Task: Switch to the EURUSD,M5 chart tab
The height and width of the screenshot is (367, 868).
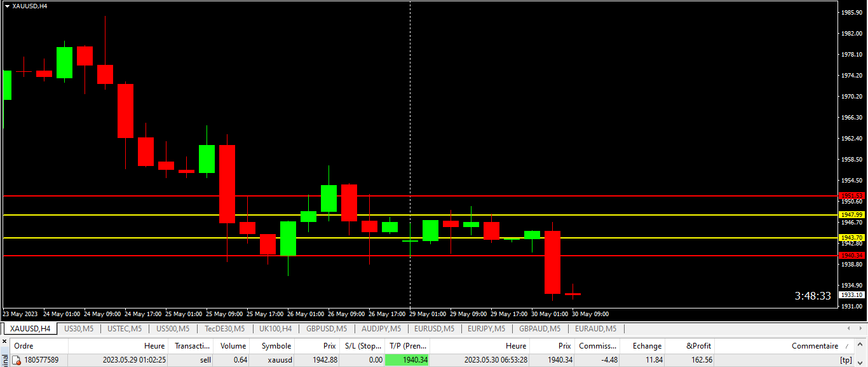Action: [x=434, y=329]
